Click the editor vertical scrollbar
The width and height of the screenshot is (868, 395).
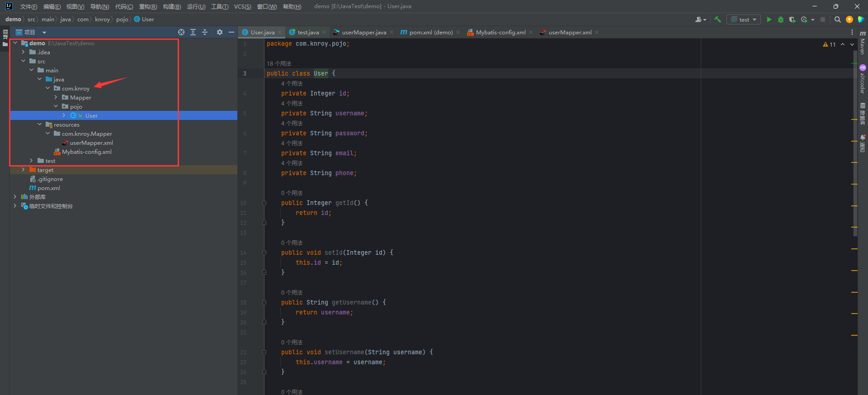click(855, 145)
